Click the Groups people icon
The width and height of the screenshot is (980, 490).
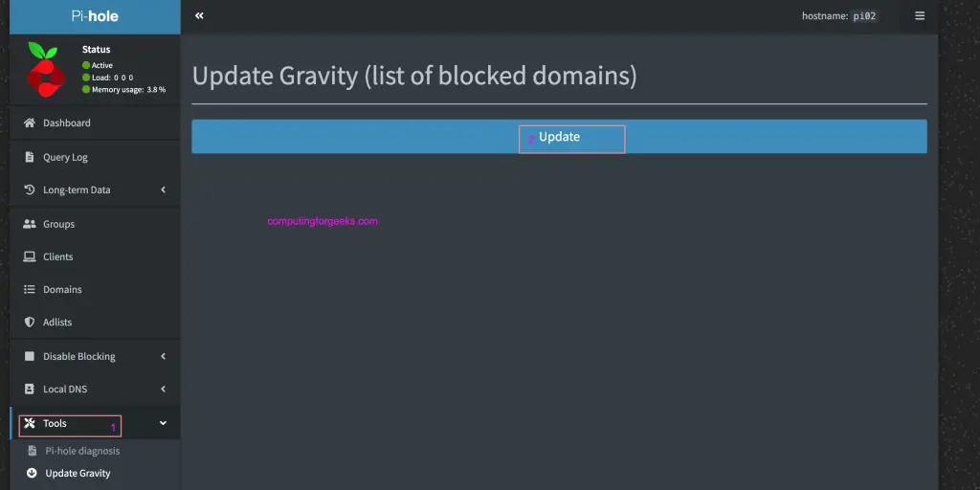[30, 224]
